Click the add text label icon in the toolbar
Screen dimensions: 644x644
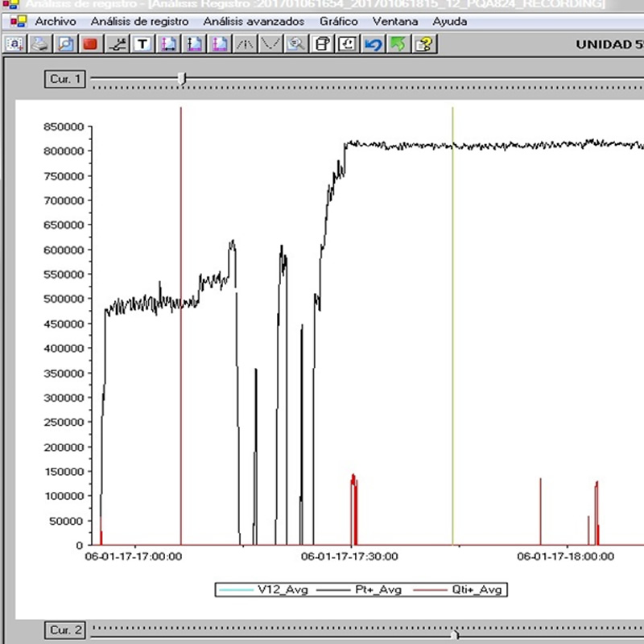[x=15, y=44]
